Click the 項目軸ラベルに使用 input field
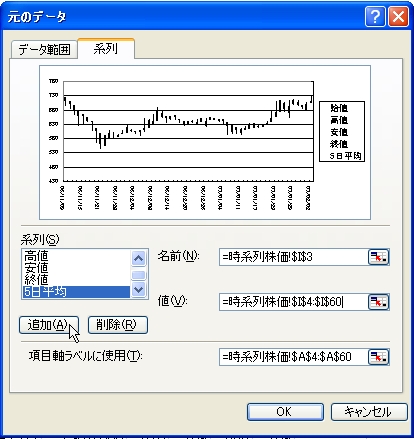 pyautogui.click(x=293, y=357)
